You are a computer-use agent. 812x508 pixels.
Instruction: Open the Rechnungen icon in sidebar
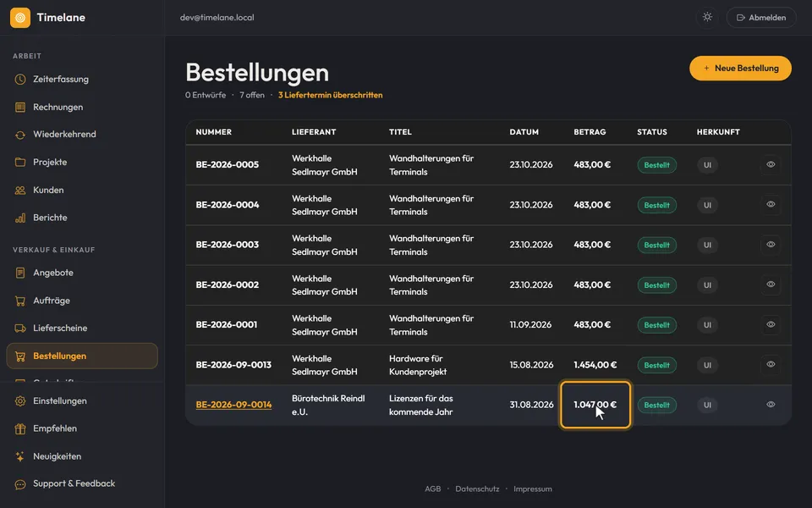[x=20, y=108]
